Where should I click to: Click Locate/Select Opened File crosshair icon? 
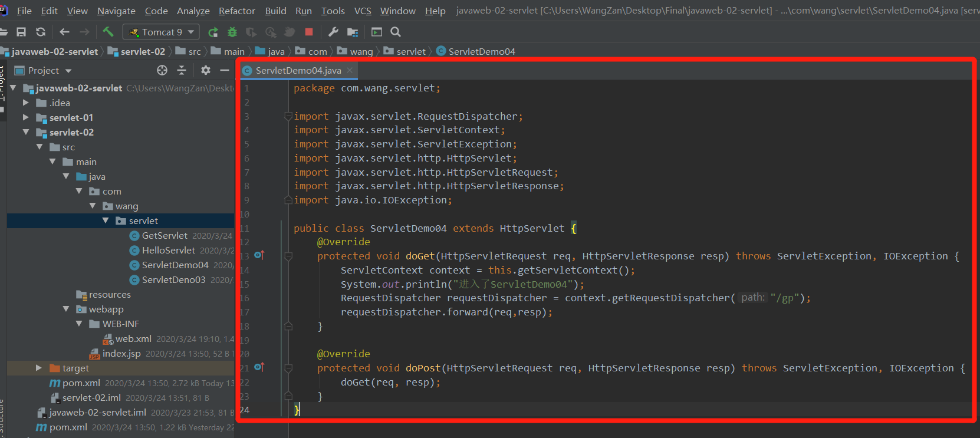coord(162,70)
